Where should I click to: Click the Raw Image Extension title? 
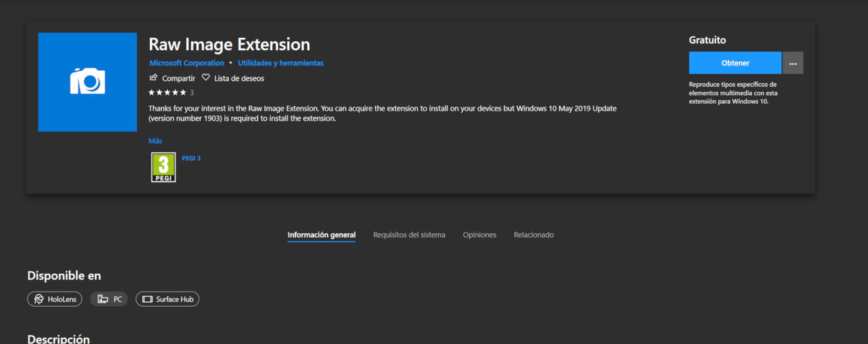pos(229,45)
